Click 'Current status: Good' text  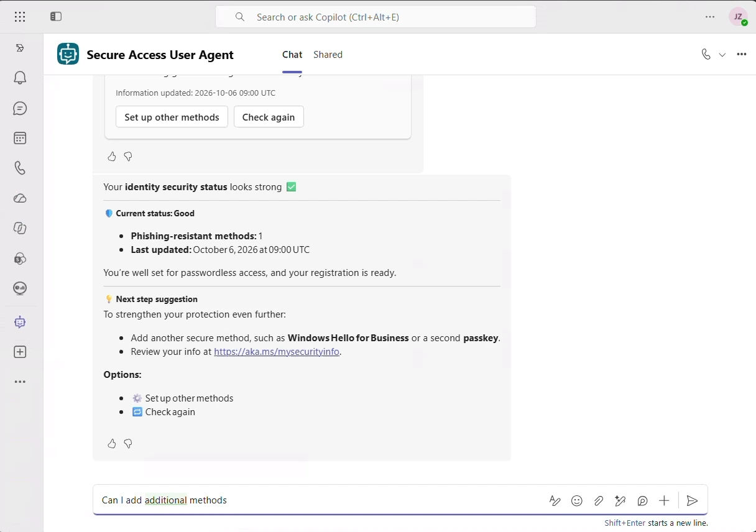[x=155, y=213]
